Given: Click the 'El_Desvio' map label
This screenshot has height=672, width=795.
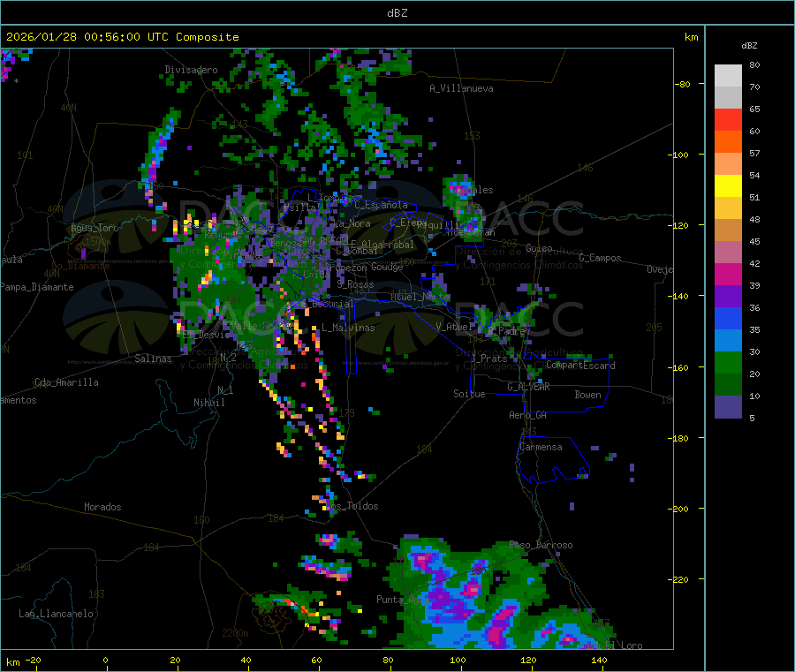Looking at the screenshot, I should pos(206,335).
